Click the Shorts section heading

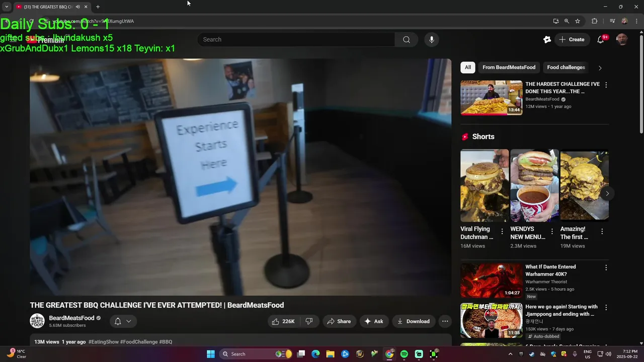click(x=483, y=137)
